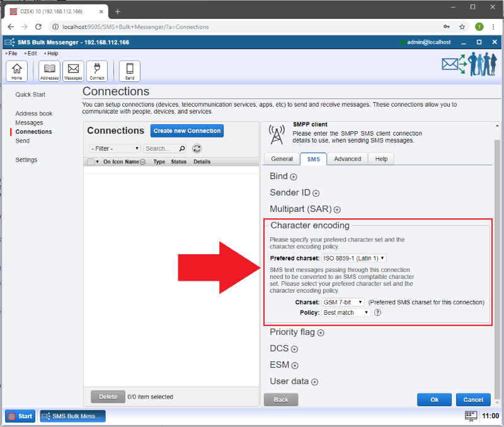504x427 pixels.
Task: Open the Edit menu
Action: coord(31,54)
